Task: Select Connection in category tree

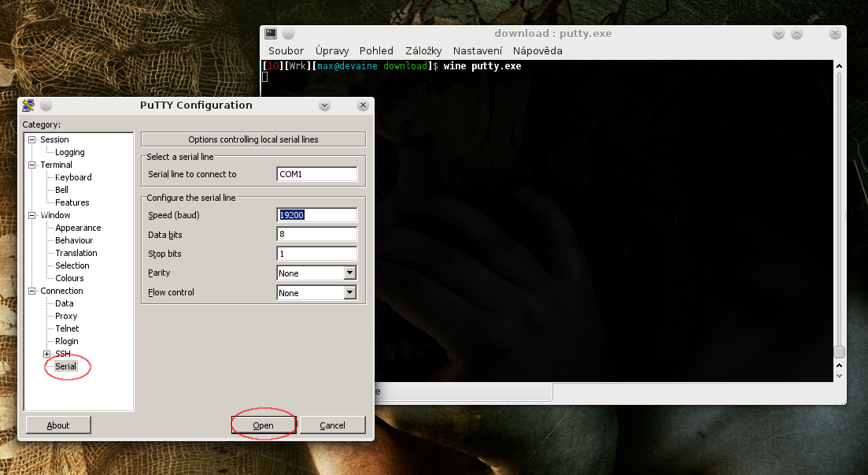Action: [x=61, y=291]
